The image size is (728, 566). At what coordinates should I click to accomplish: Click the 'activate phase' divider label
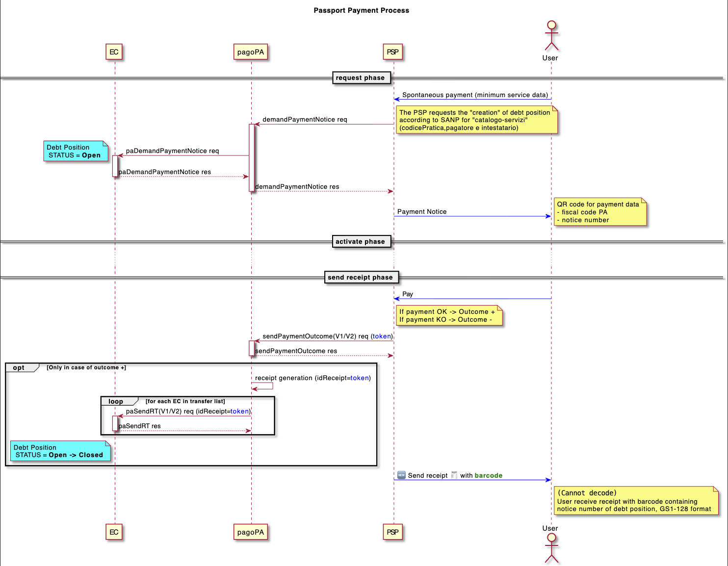tap(361, 242)
